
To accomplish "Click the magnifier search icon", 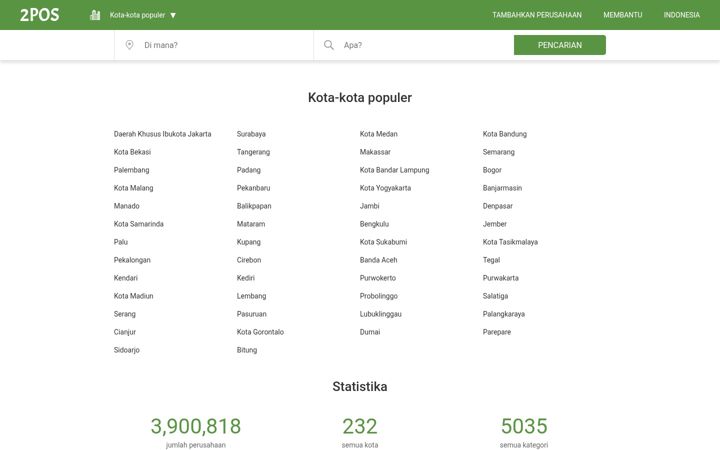I will [329, 45].
